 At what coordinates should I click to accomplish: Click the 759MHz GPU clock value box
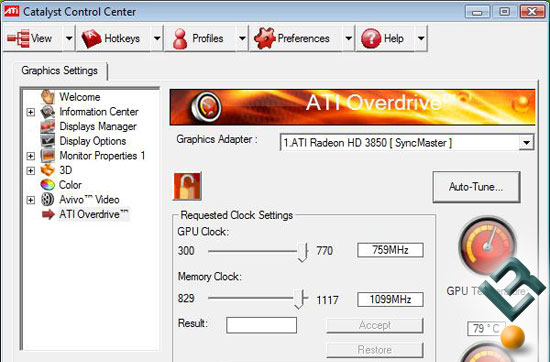click(x=390, y=250)
